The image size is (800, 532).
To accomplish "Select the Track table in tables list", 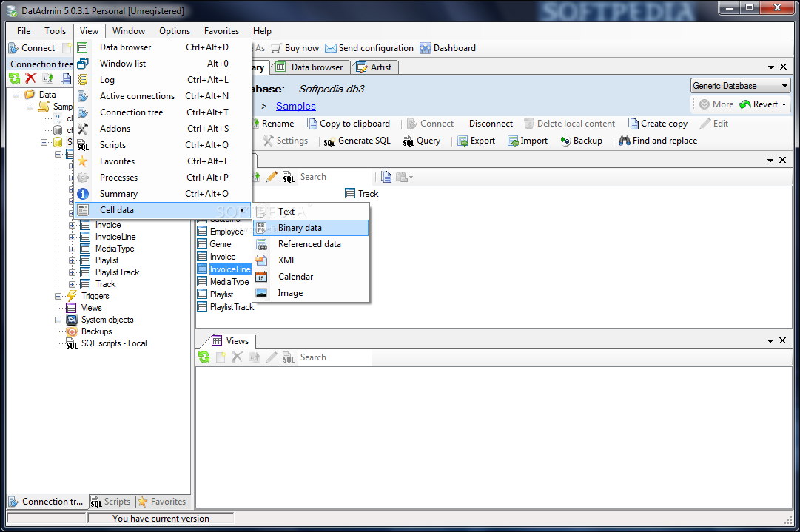I will [x=362, y=194].
